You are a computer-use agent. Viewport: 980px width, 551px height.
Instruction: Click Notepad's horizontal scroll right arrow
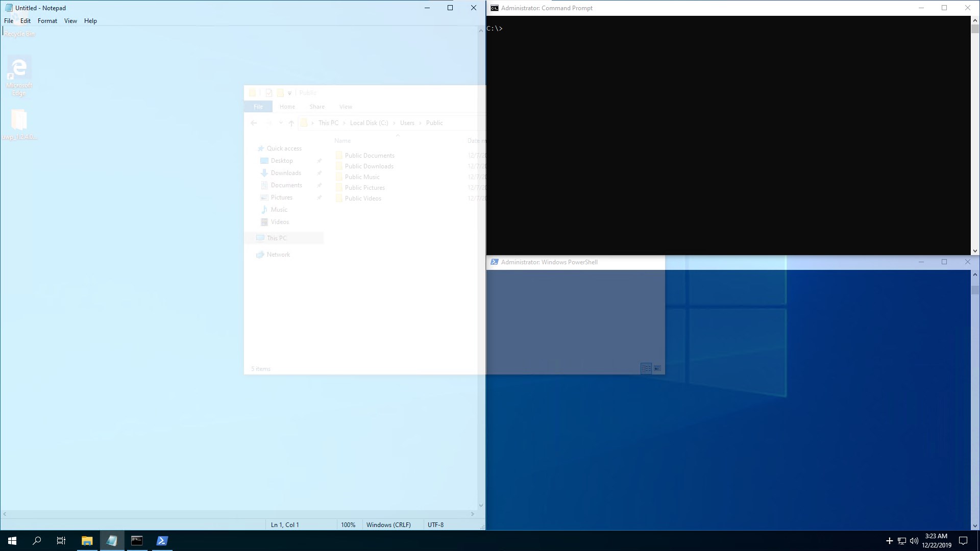[473, 514]
